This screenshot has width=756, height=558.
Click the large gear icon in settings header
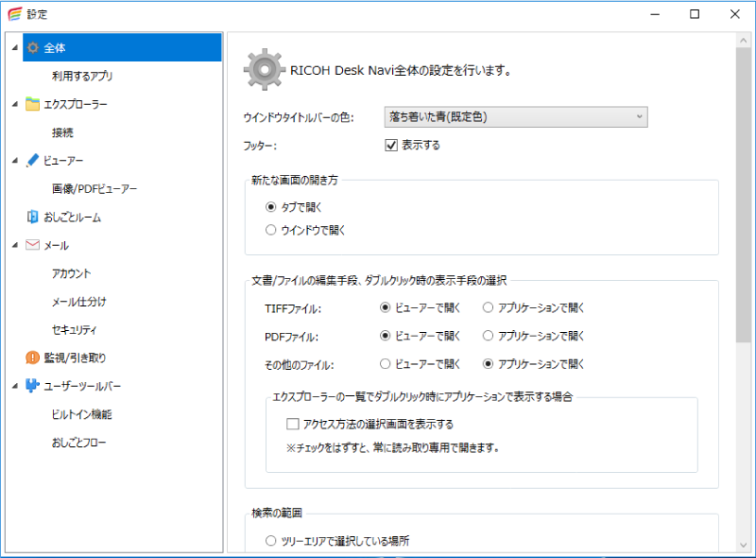coord(265,69)
